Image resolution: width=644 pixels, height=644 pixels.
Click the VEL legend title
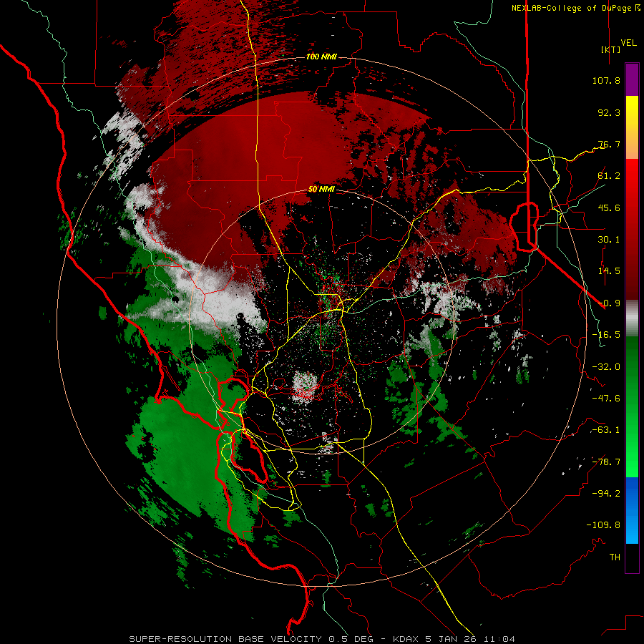(x=628, y=43)
